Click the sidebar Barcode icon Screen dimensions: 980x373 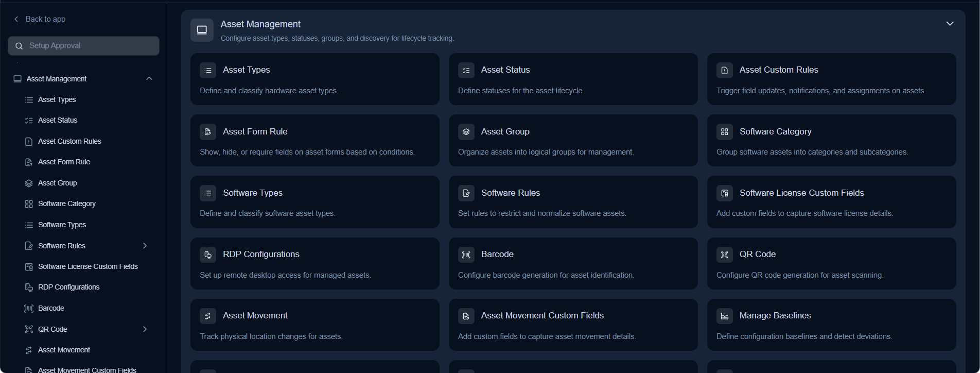29,308
